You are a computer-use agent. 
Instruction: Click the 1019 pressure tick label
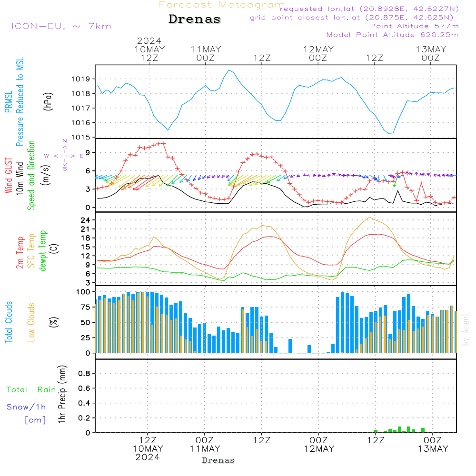pos(81,79)
